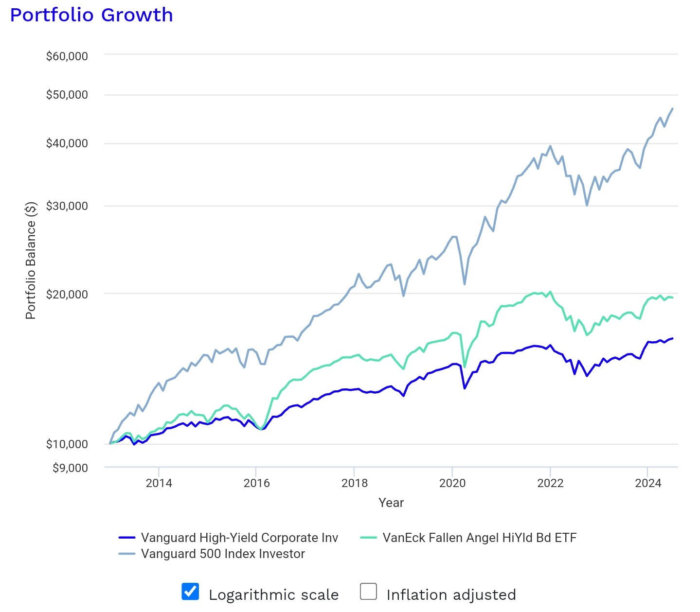Click the 2024 x-axis tick label
Viewport: 700px width, 612px height.
(x=648, y=483)
